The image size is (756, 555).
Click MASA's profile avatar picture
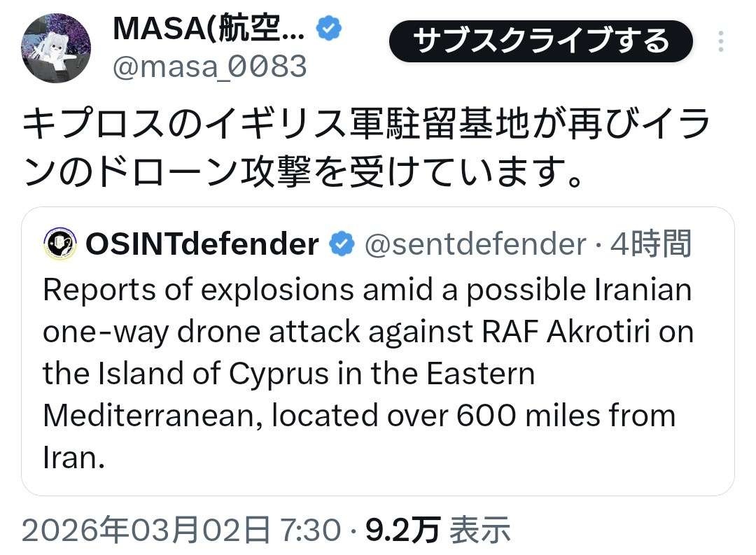coord(56,48)
